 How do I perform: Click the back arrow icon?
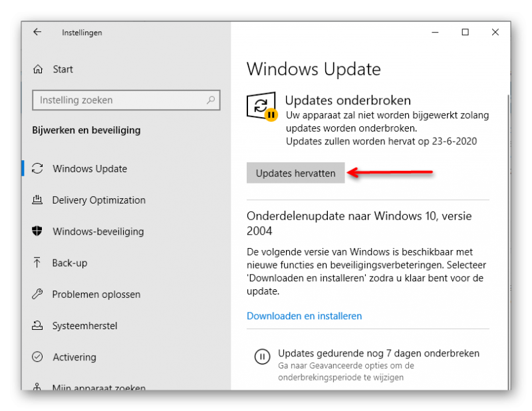click(x=37, y=32)
